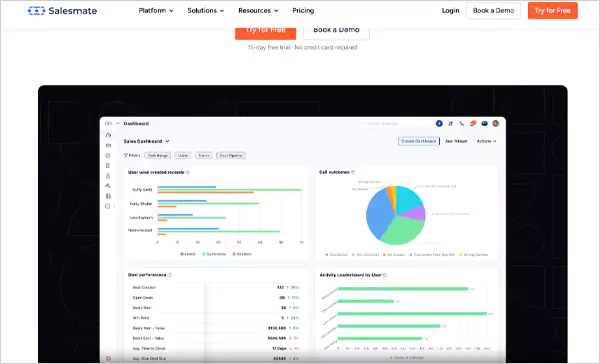Click the Login link
This screenshot has height=364, width=600.
pos(450,11)
